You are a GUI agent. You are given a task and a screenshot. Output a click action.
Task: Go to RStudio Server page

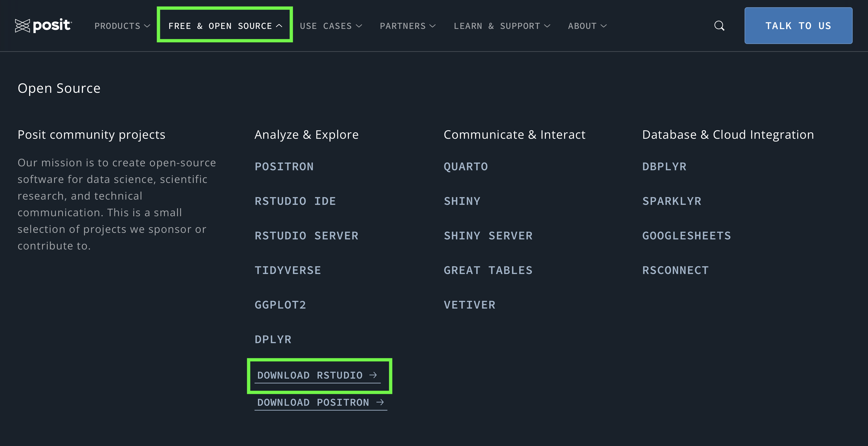[x=306, y=235]
